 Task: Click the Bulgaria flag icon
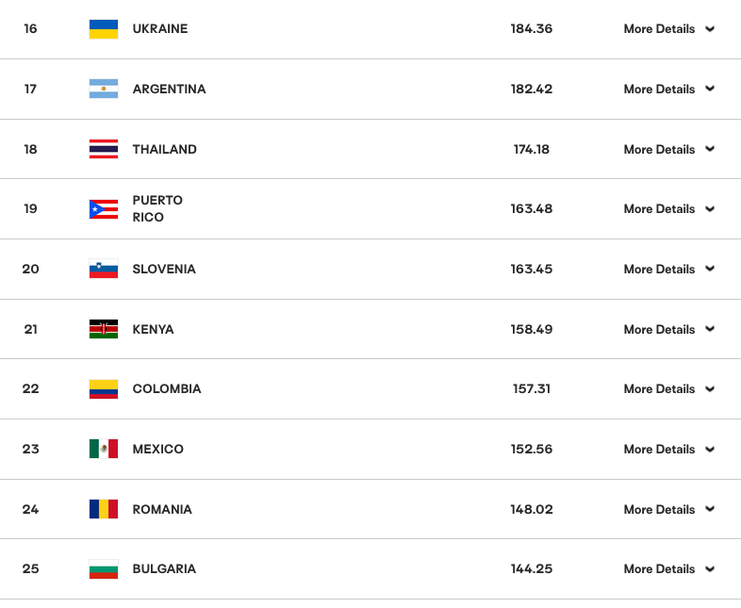[103, 569]
